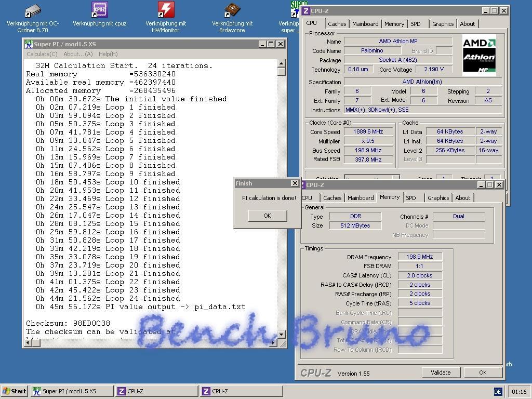Switch to second CPU-Z taskbar button

pos(241,391)
